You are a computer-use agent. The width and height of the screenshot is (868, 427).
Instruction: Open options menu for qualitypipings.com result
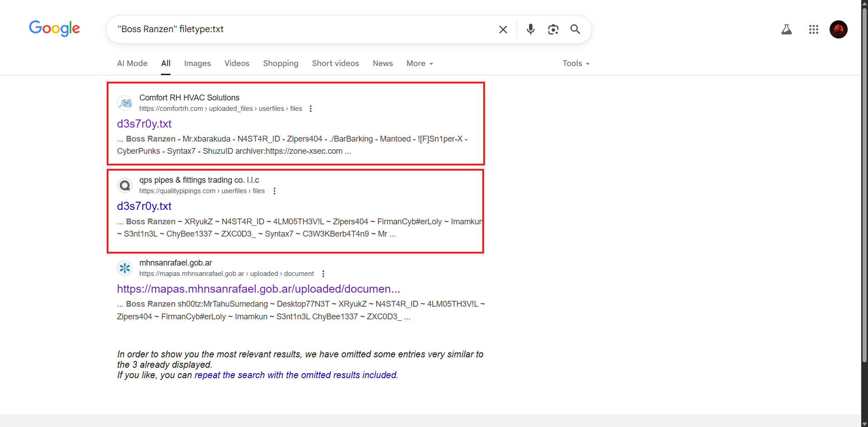point(274,191)
